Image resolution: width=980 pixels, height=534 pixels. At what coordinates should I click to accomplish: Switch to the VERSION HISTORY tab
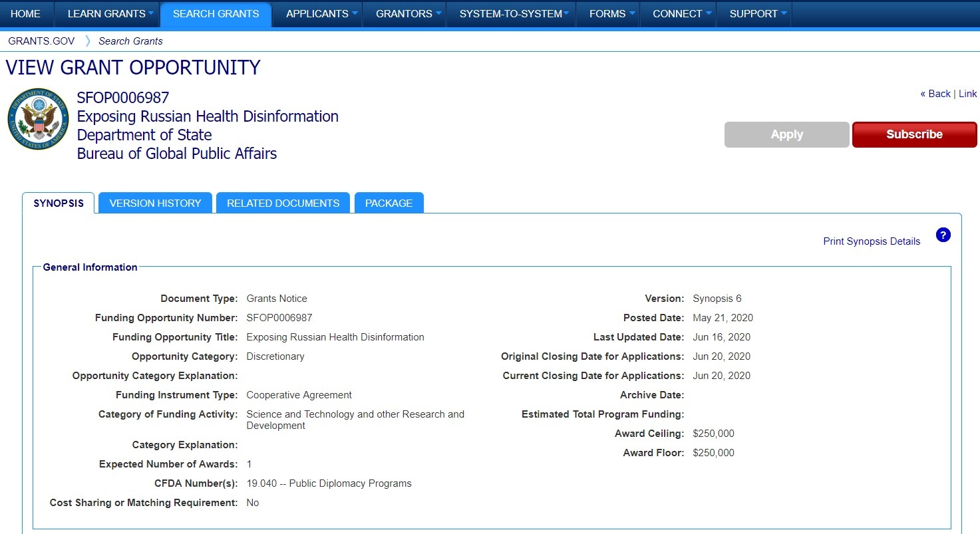155,203
